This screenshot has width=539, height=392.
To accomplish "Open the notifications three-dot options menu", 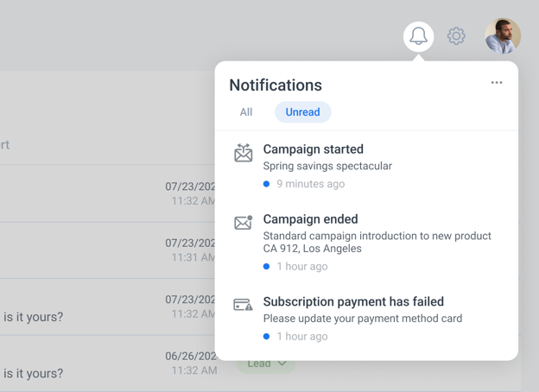I will [497, 83].
